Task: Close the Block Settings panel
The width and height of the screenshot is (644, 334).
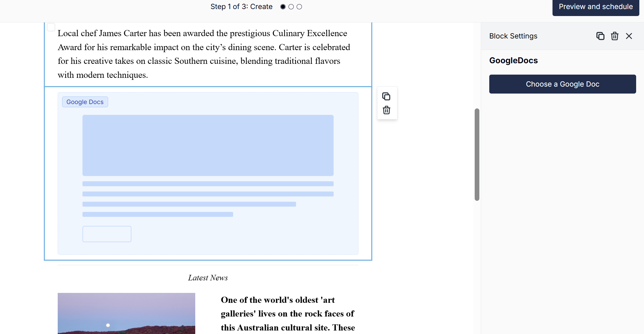Action: click(x=629, y=36)
